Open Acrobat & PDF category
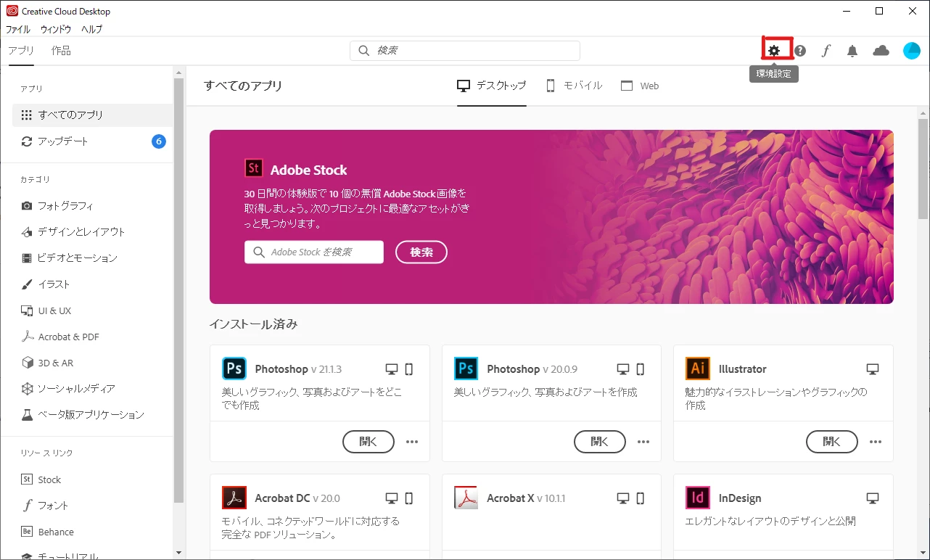This screenshot has height=560, width=930. [x=93, y=337]
